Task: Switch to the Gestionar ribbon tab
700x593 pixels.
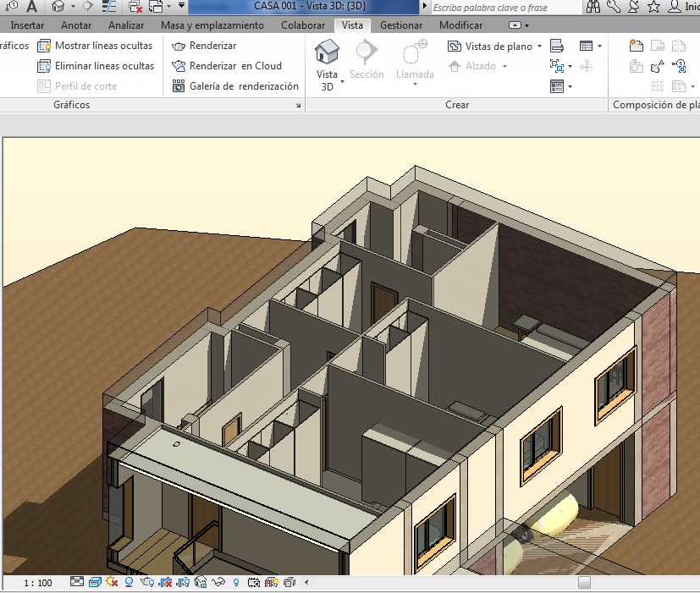Action: point(401,25)
